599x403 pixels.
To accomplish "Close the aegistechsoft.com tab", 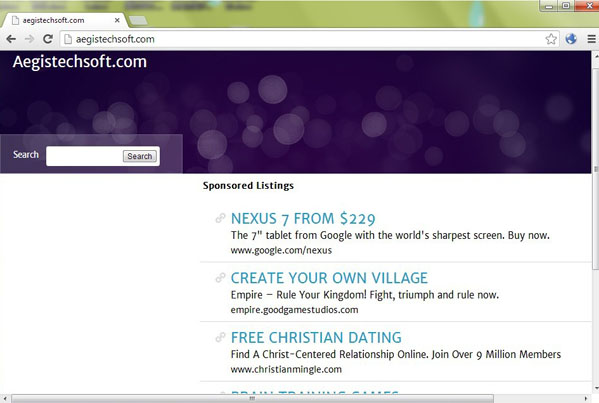I will click(117, 20).
